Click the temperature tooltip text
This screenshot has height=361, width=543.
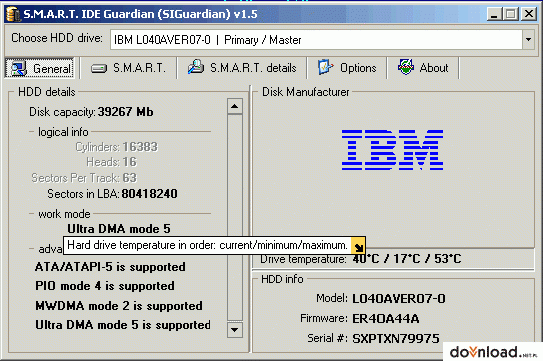pos(207,245)
